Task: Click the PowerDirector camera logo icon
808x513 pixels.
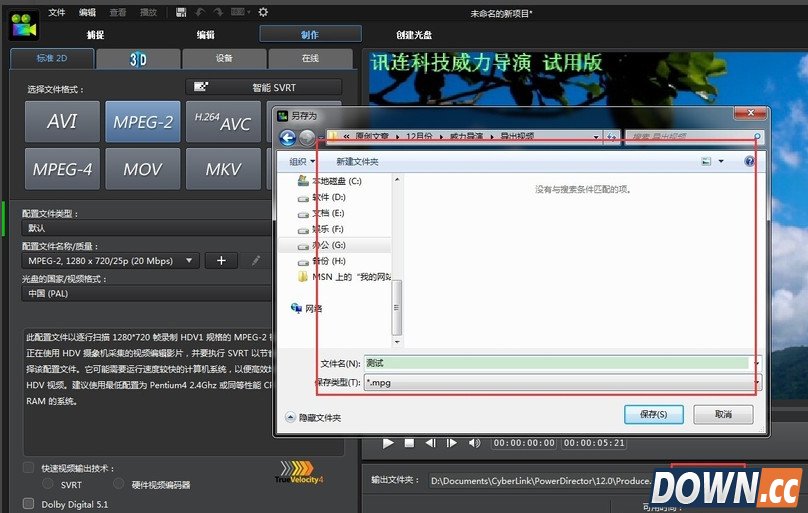Action: 24,25
